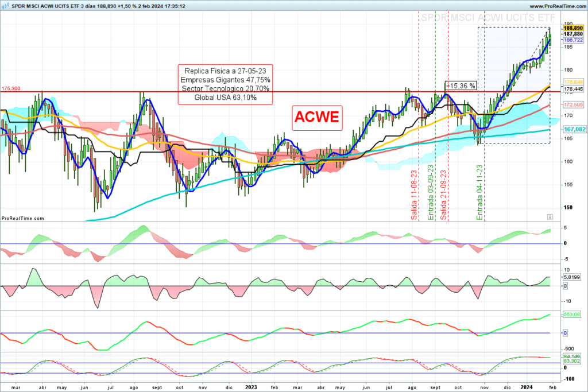Image resolution: width=588 pixels, height=392 pixels.
Task: Click the 155 value on the price axis
Action: click(x=568, y=185)
